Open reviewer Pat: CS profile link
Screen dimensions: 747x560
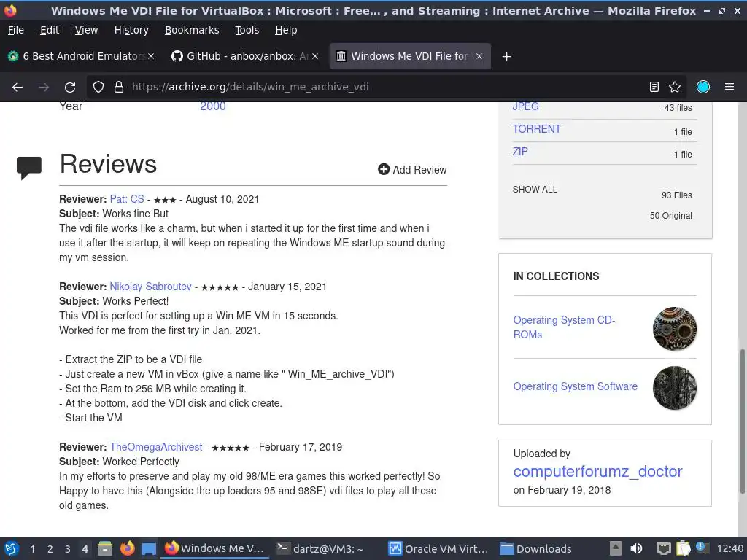coord(127,199)
